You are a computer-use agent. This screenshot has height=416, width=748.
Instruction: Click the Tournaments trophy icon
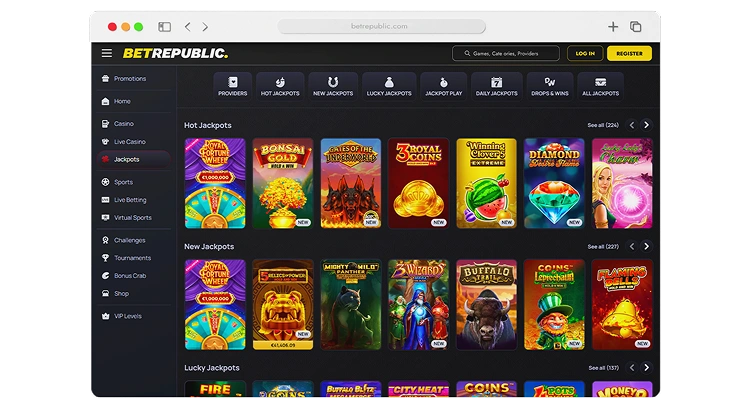(105, 258)
